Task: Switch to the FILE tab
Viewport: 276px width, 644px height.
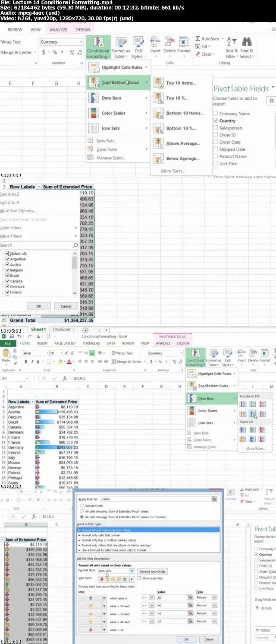Action: pyautogui.click(x=8, y=343)
